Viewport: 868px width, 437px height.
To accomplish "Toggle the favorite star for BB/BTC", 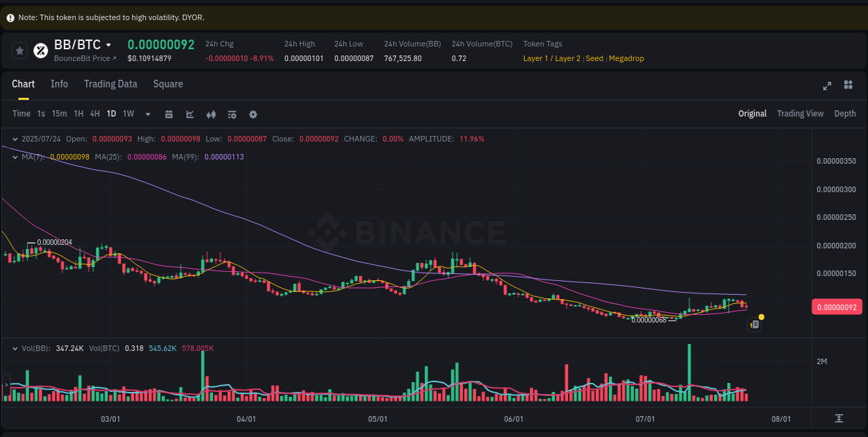I will click(19, 49).
